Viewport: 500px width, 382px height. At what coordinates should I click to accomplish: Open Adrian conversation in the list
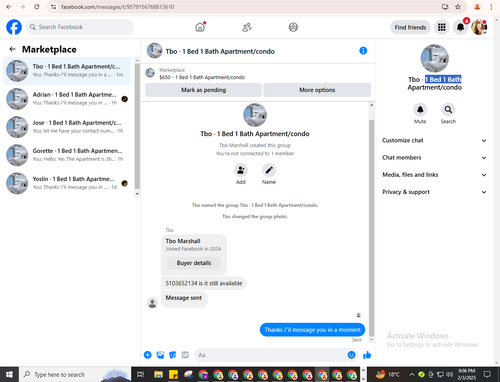click(x=67, y=99)
